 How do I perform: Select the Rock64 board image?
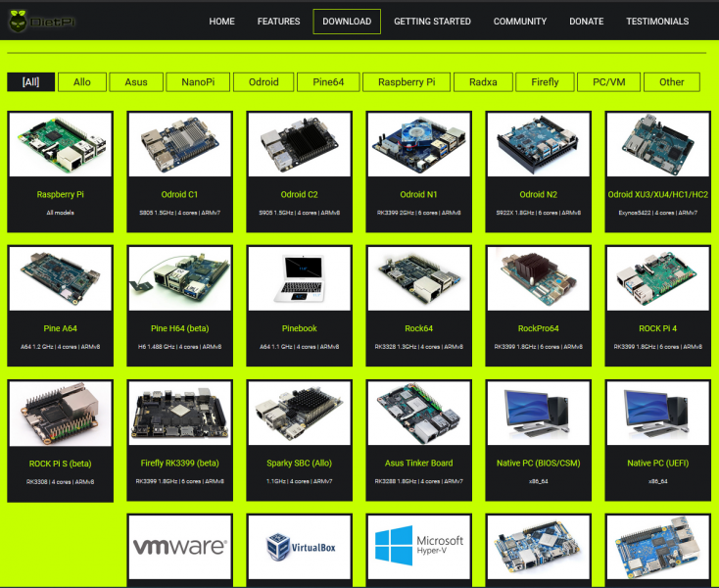click(418, 278)
